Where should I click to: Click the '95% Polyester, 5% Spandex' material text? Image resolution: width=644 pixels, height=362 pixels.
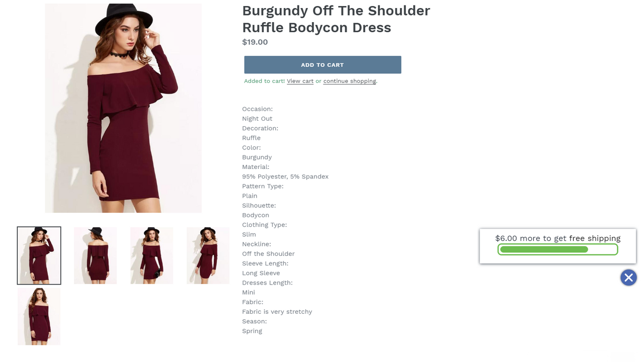[x=285, y=176]
